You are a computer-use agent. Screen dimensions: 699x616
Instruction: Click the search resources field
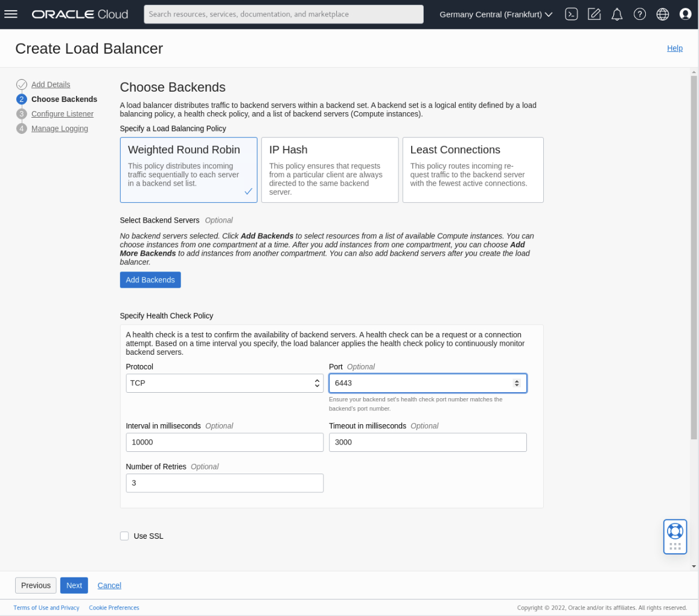coord(283,14)
